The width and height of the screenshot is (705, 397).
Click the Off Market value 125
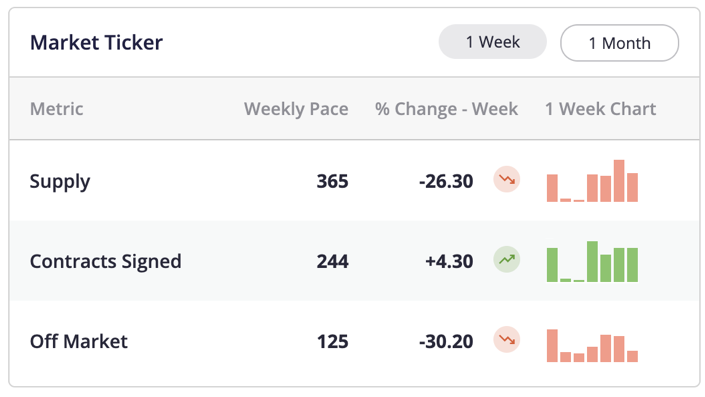(x=332, y=341)
